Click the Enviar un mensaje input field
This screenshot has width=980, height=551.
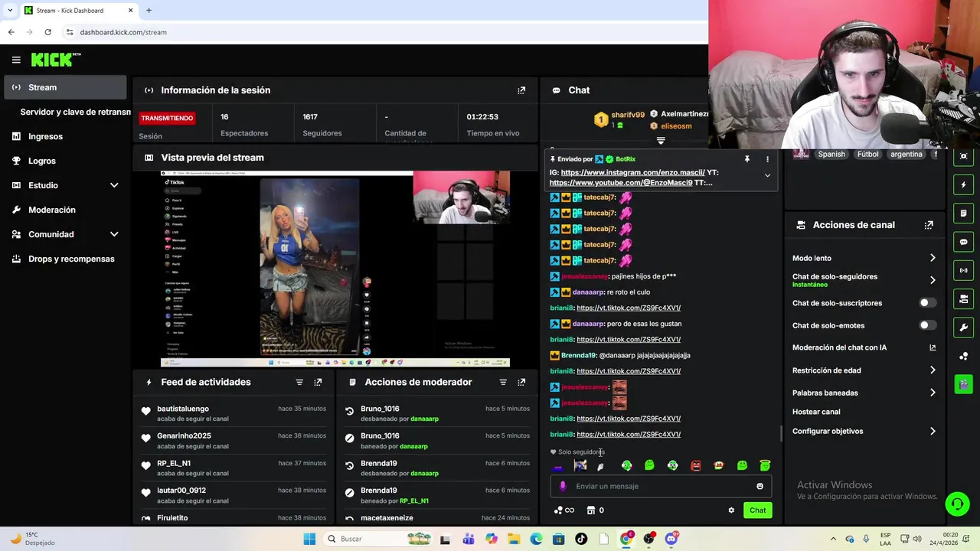661,486
